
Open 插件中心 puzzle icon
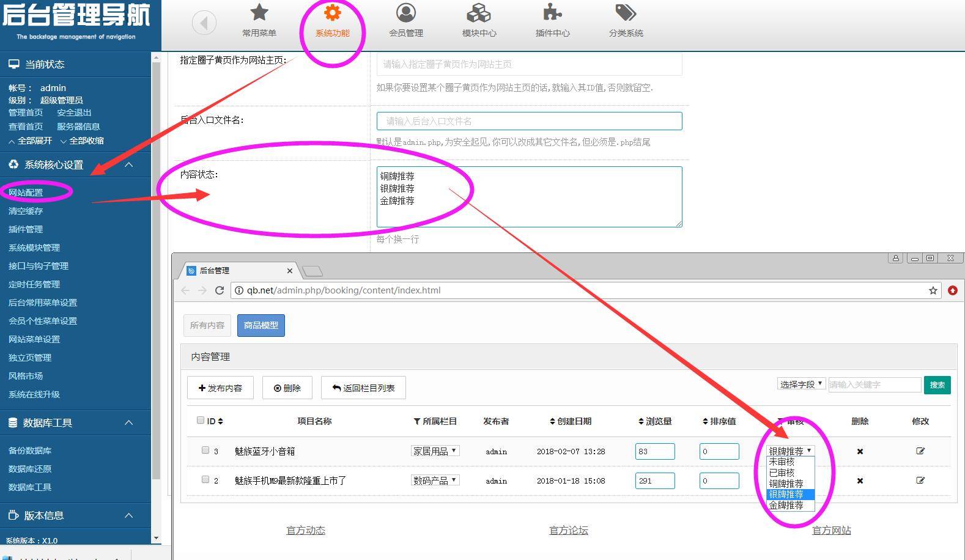point(552,13)
